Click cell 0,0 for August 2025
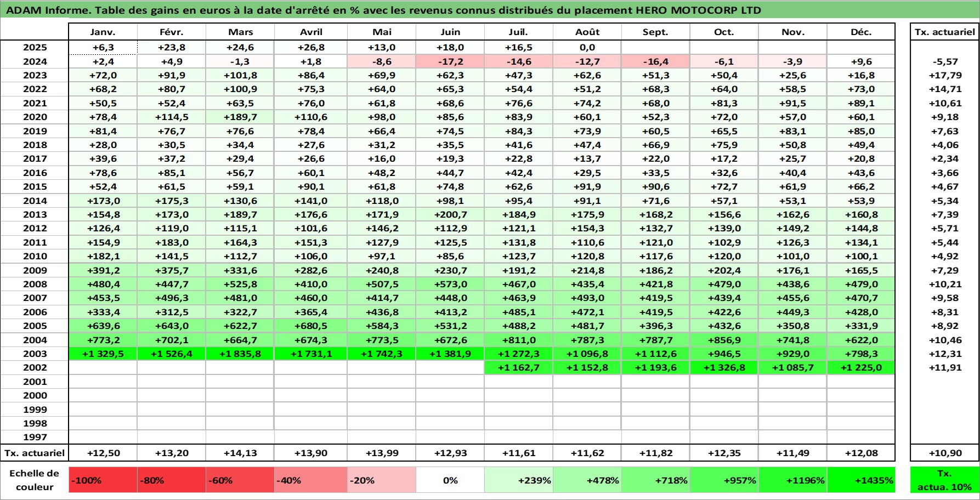 (x=587, y=48)
